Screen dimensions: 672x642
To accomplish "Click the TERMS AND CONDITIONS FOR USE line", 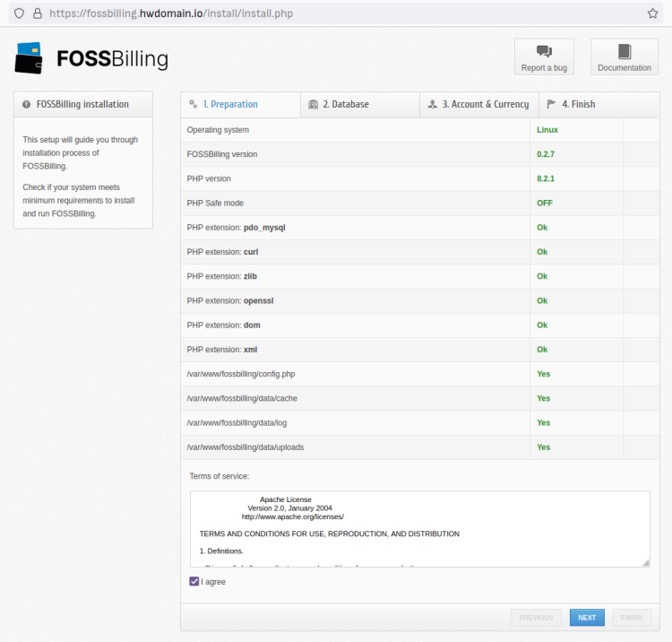I will (329, 534).
